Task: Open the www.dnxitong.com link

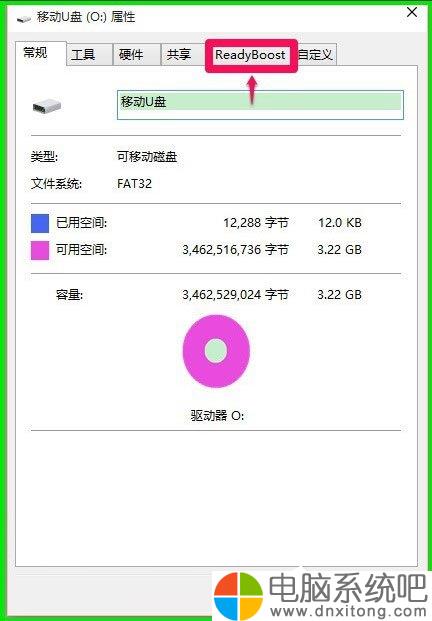Action: pos(348,611)
